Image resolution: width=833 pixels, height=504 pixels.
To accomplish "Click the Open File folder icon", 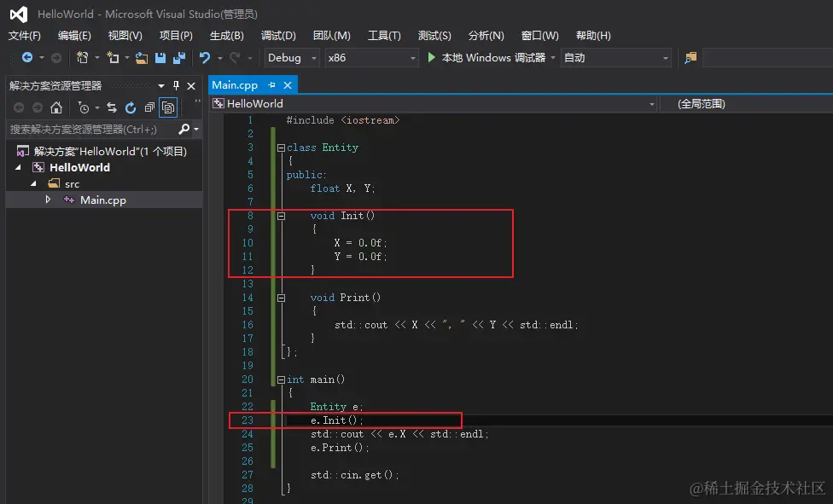I will pyautogui.click(x=142, y=58).
